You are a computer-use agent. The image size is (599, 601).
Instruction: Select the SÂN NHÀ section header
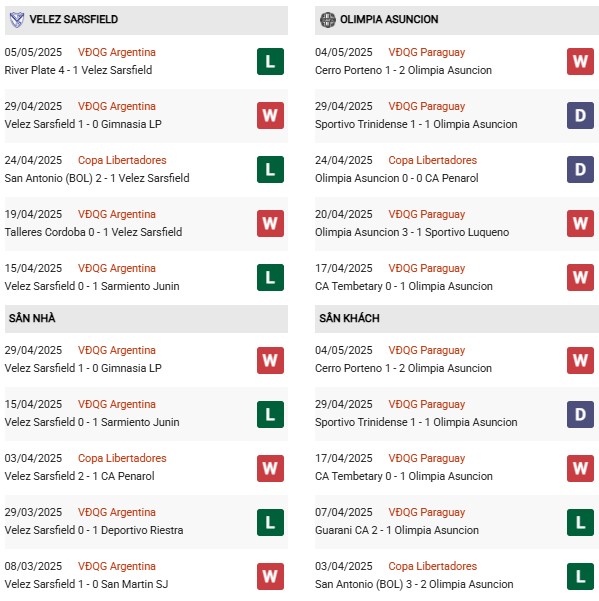pyautogui.click(x=146, y=319)
